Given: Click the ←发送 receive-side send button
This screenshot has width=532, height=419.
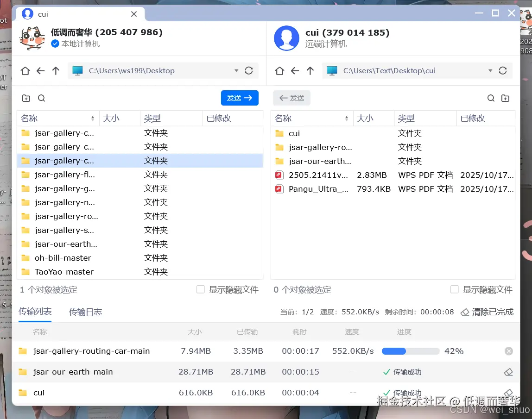Looking at the screenshot, I should point(291,98).
